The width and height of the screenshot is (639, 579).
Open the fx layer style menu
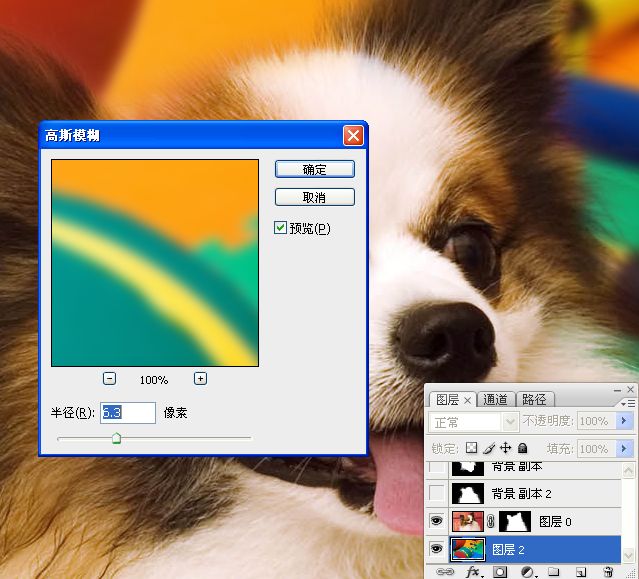[x=473, y=572]
